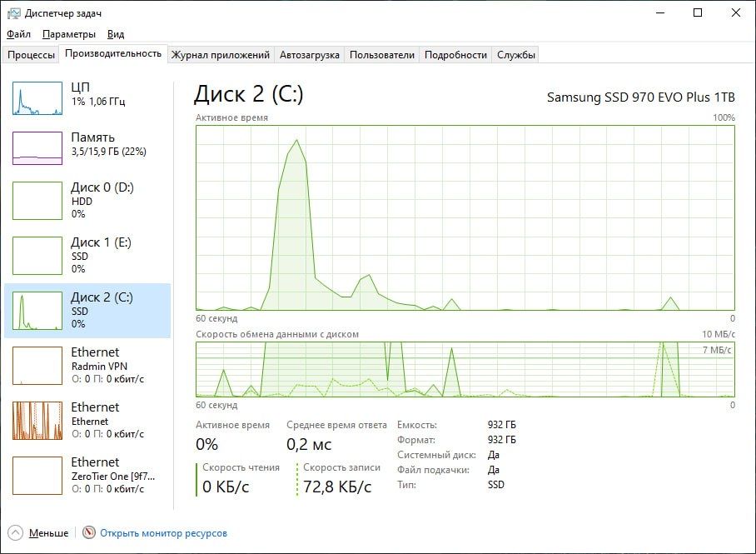The width and height of the screenshot is (756, 554).
Task: Click Samsung SSD 970 EVO Plus 1TB text
Action: tap(641, 97)
